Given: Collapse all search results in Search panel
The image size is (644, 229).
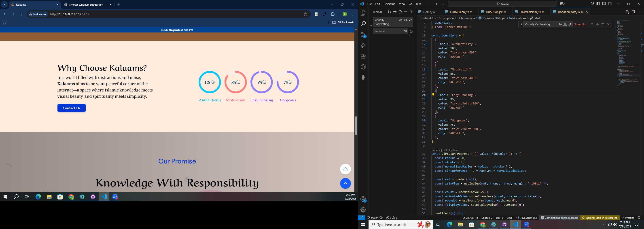Looking at the screenshot, I should (411, 12).
